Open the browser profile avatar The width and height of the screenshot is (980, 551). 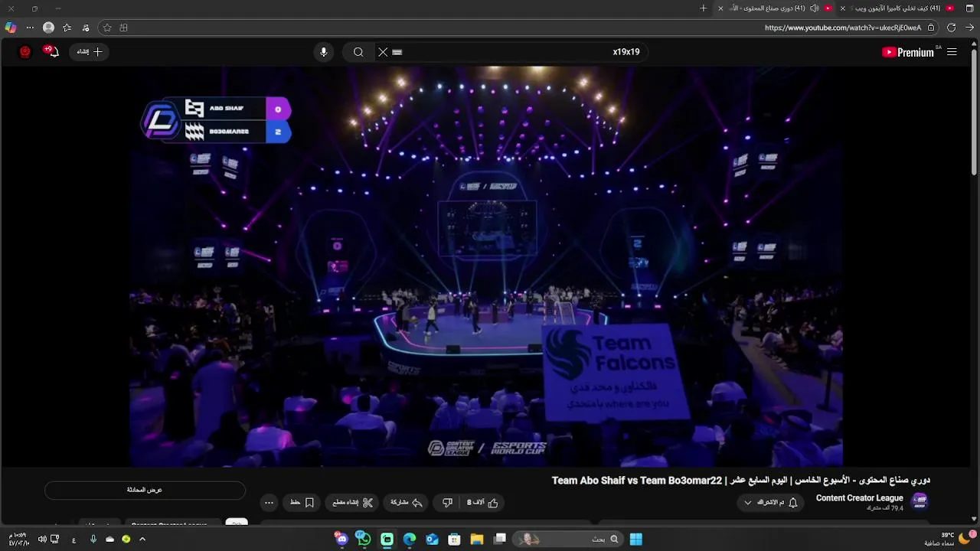point(49,28)
